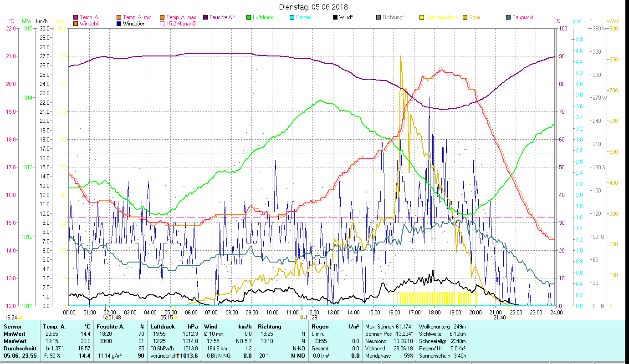Click the minimum pressure value 1012.3
Image resolution: width=629 pixels, height=364 pixels.
tap(190, 334)
